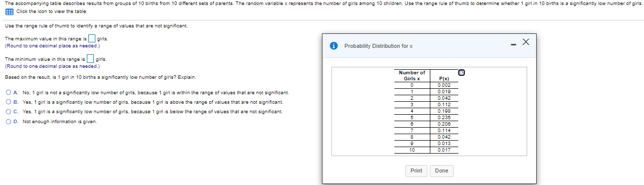
Task: Click the probability cell 0.114
Action: 444,130
